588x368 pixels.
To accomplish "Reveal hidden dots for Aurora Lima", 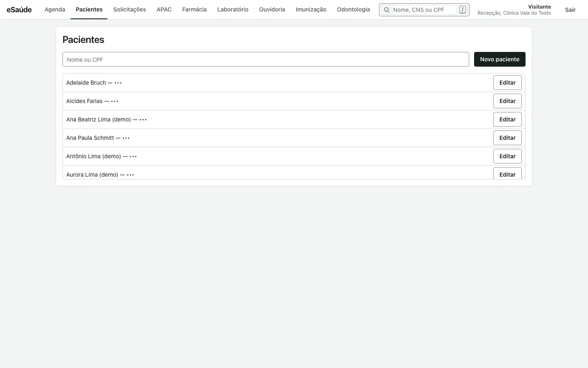I will coord(130,175).
